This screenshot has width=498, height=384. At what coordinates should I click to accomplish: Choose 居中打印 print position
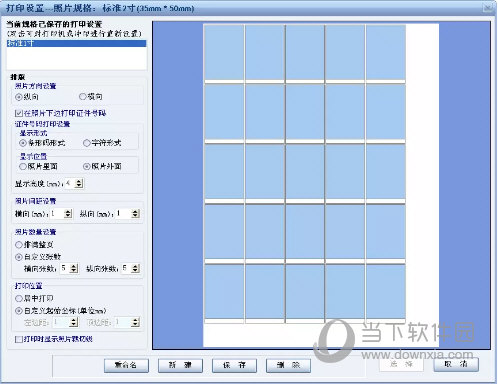pyautogui.click(x=19, y=298)
